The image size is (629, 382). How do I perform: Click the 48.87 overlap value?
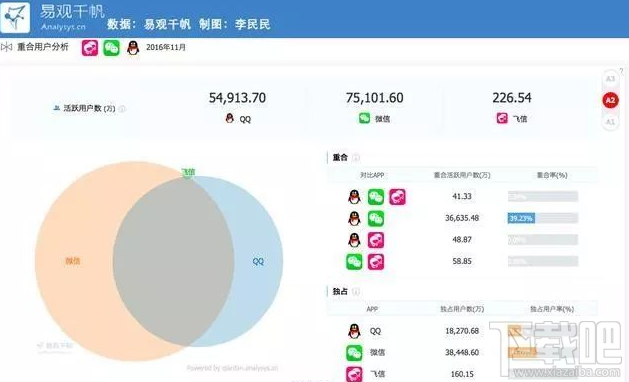click(462, 240)
